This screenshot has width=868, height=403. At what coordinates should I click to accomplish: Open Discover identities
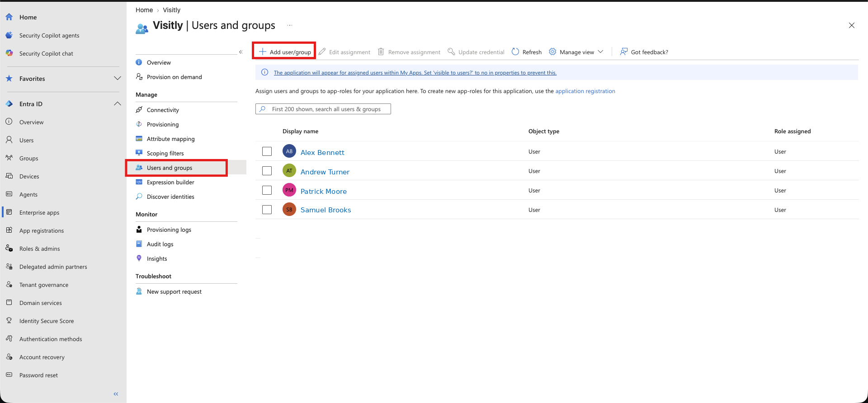point(170,197)
